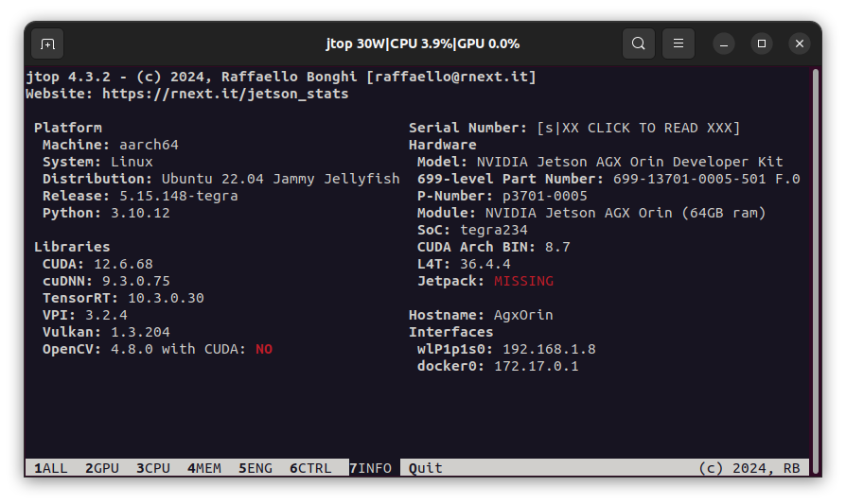Show the 4MEM memory page
This screenshot has height=504, width=846.
pos(204,468)
